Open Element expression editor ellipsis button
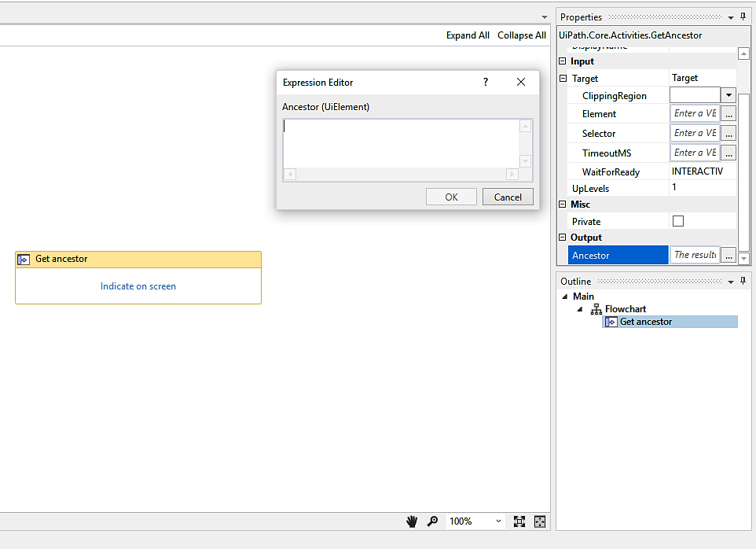This screenshot has height=549, width=756. pos(728,114)
